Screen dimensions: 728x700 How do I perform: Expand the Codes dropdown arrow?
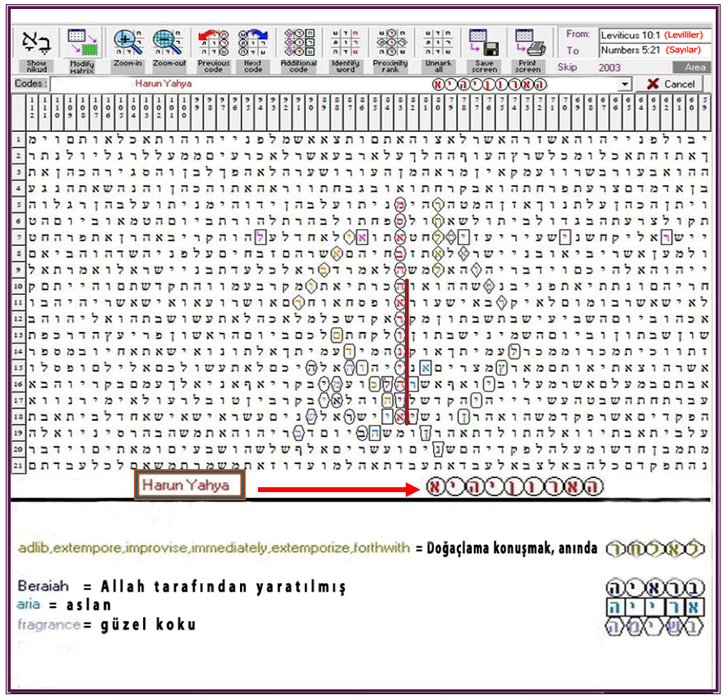click(625, 84)
